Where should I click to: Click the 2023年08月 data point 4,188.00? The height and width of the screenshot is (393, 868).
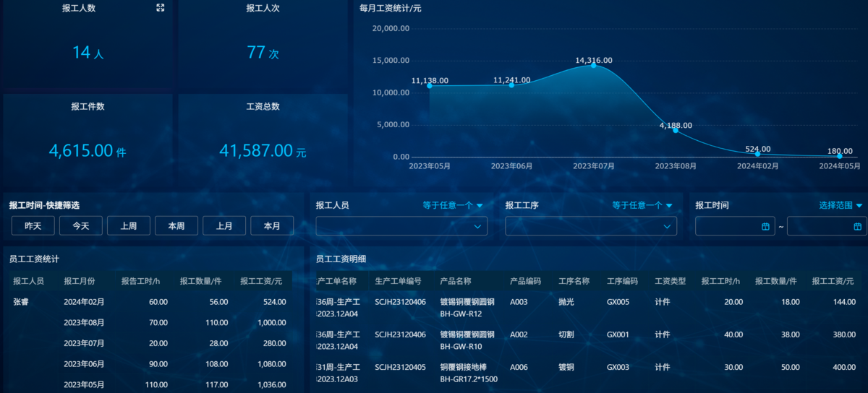(x=676, y=130)
